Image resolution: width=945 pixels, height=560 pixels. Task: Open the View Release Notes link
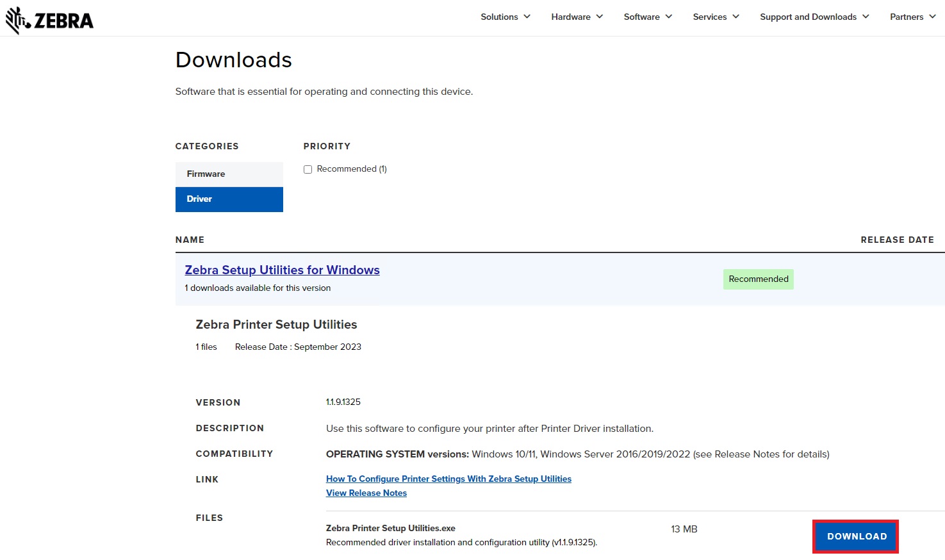[x=366, y=493]
